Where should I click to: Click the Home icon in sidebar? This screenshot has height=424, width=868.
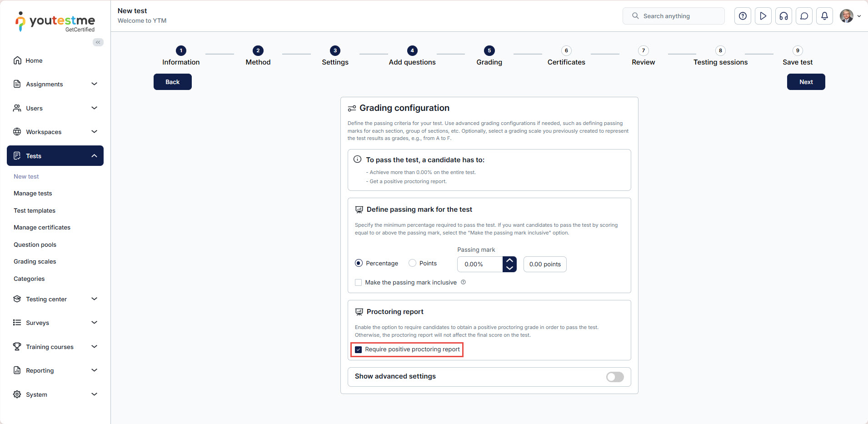17,60
